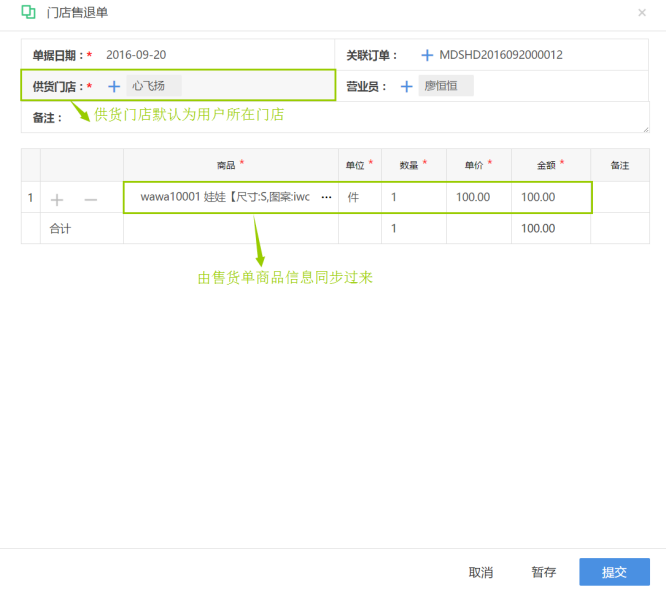Close the 门店售退单 dialog
The height and width of the screenshot is (591, 666).
click(x=642, y=13)
